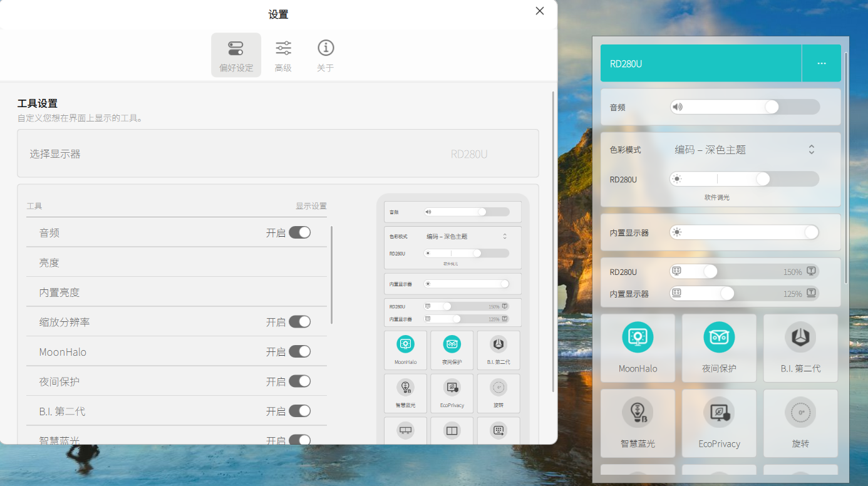The height and width of the screenshot is (486, 868).
Task: Adjust the 音频 volume slider in the widget panel
Action: coord(745,107)
